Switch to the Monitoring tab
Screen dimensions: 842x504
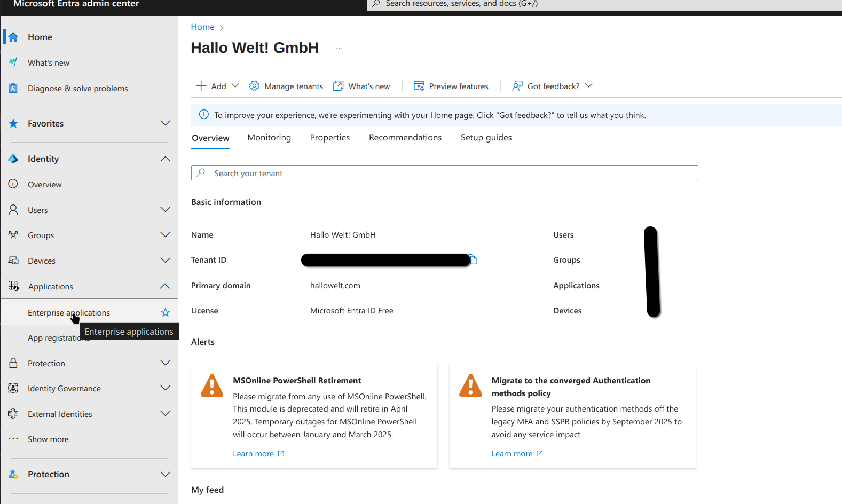pos(269,138)
